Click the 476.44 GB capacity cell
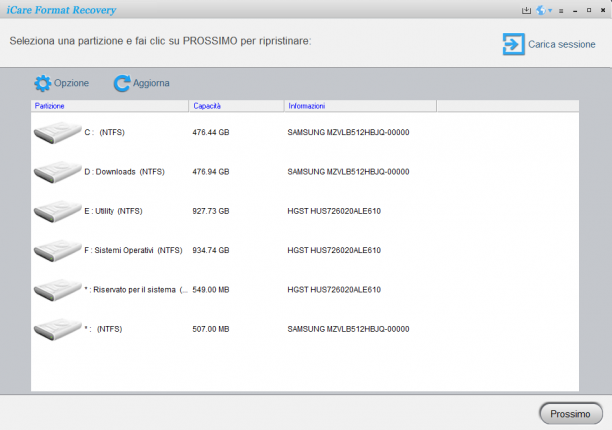Viewport: 612px width, 430px height. (x=211, y=132)
